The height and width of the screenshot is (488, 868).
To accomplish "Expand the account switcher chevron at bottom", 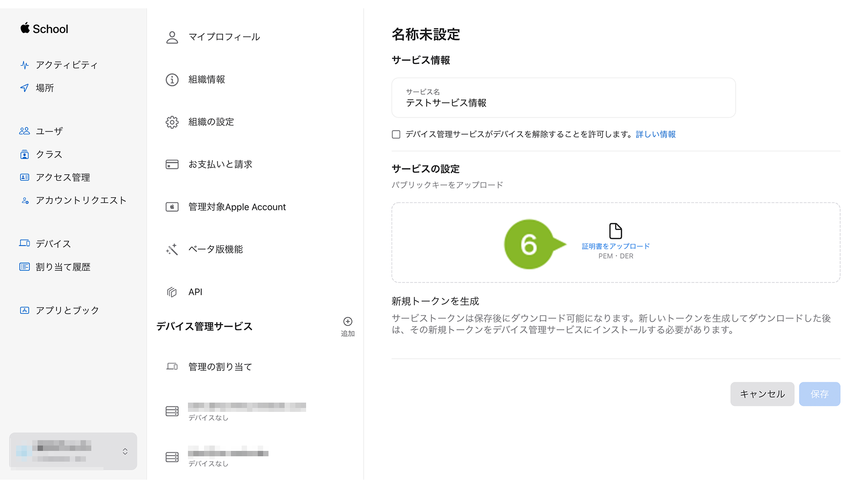I will (x=125, y=451).
